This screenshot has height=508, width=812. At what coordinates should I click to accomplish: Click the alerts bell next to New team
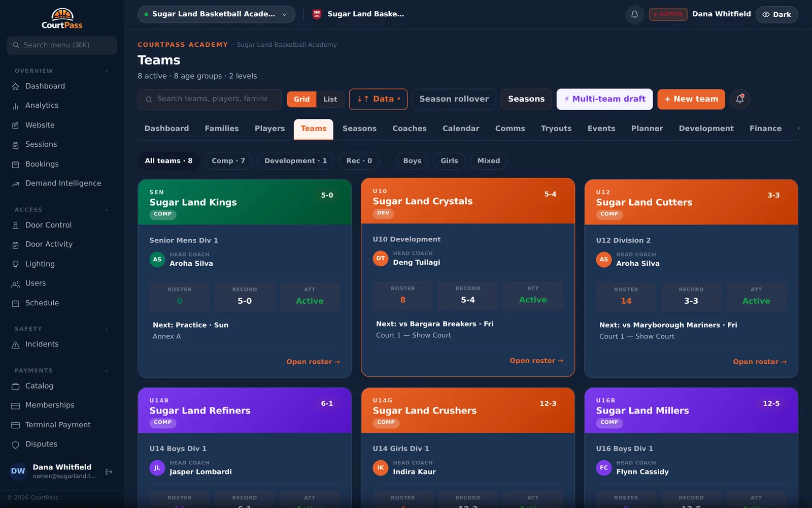740,99
